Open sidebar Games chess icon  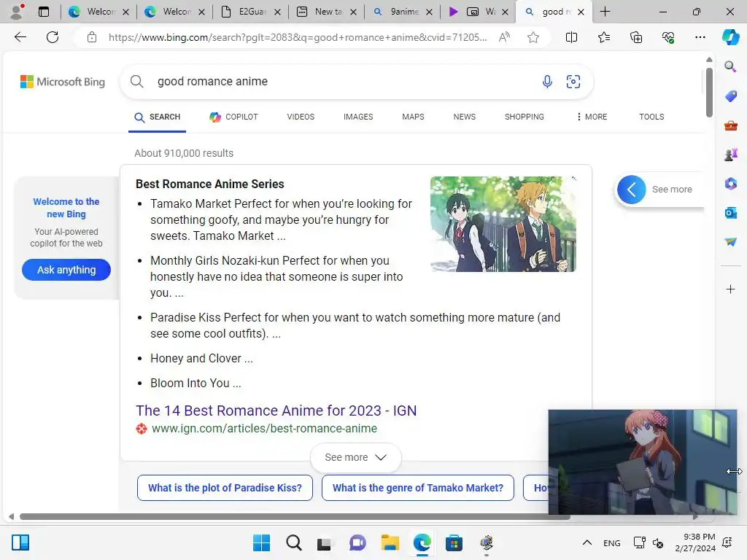click(x=730, y=155)
